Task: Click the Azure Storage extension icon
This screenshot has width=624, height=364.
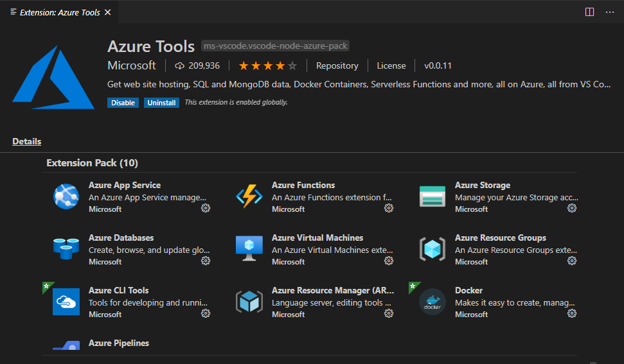Action: pyautogui.click(x=432, y=196)
